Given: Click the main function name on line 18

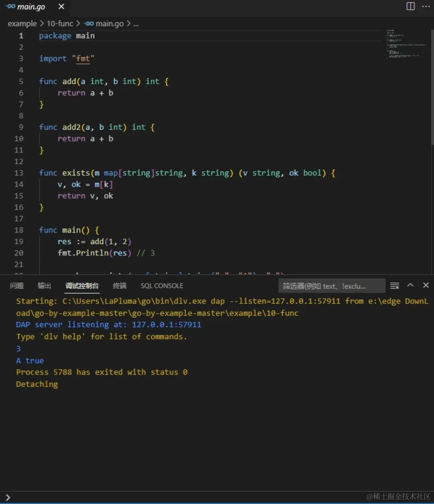Looking at the screenshot, I should [71, 230].
